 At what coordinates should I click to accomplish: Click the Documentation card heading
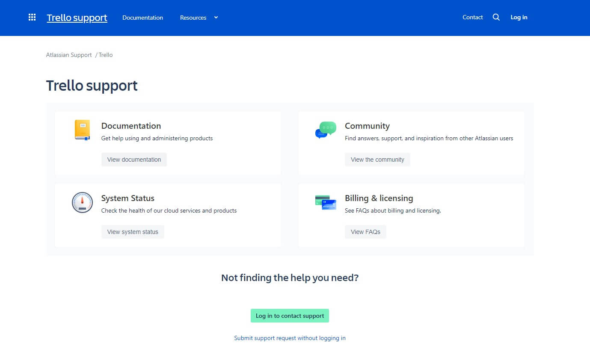131,126
